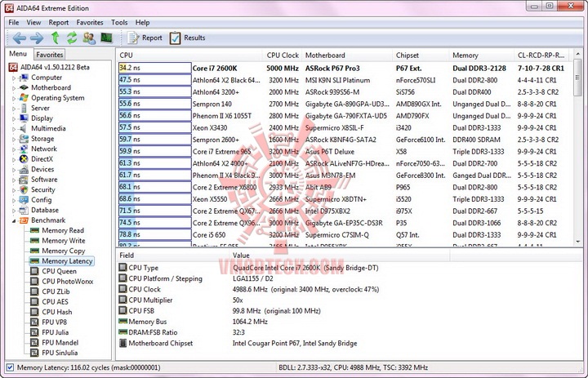Click the Report toolbar button
Screen dimensions: 588x378
pyautogui.click(x=145, y=38)
